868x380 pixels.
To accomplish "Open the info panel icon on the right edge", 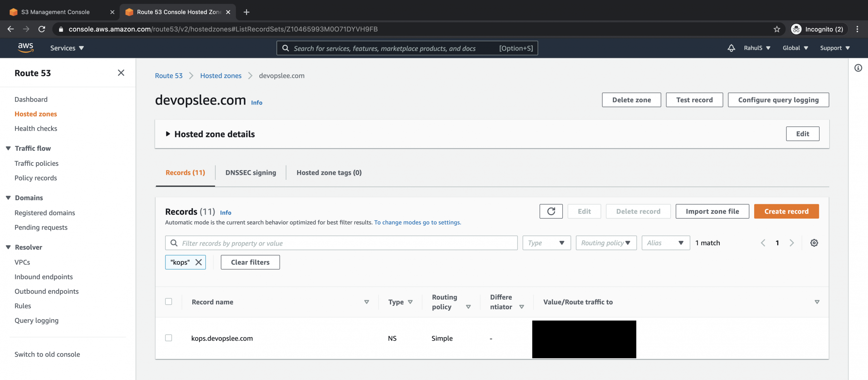I will [x=858, y=68].
